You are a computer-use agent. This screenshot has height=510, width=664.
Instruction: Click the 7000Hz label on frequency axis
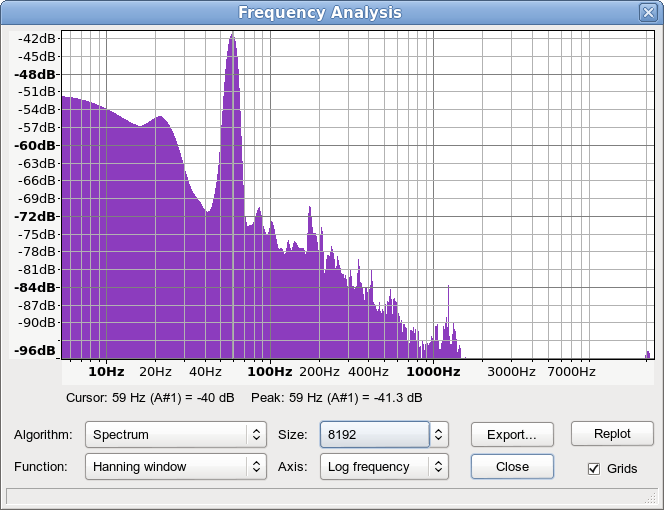tap(571, 372)
